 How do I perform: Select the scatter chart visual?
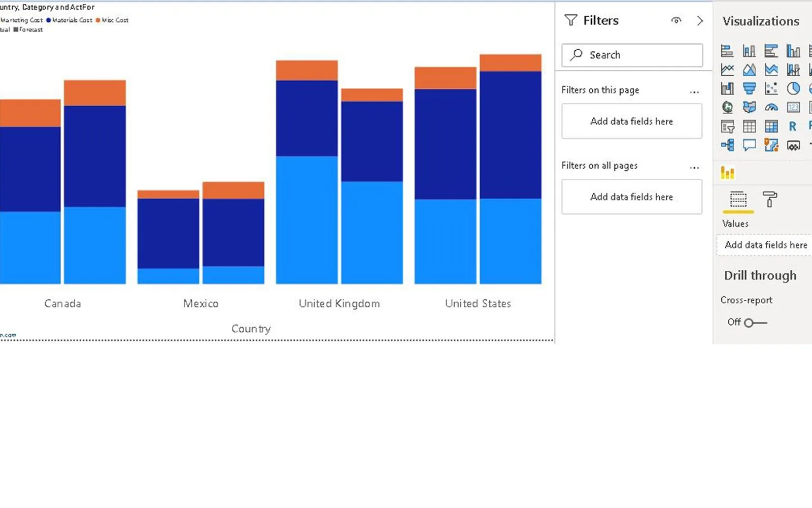[771, 88]
